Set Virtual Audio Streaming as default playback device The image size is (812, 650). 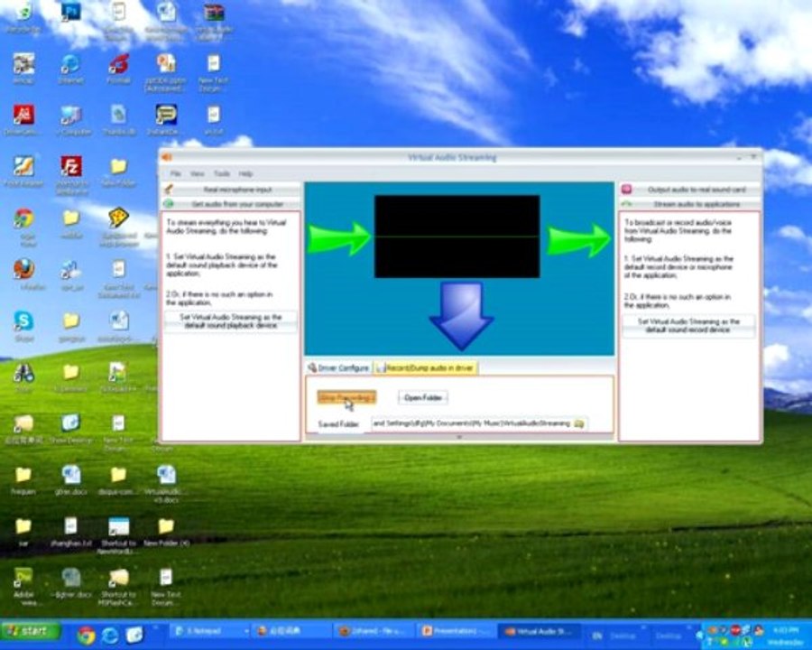[231, 321]
